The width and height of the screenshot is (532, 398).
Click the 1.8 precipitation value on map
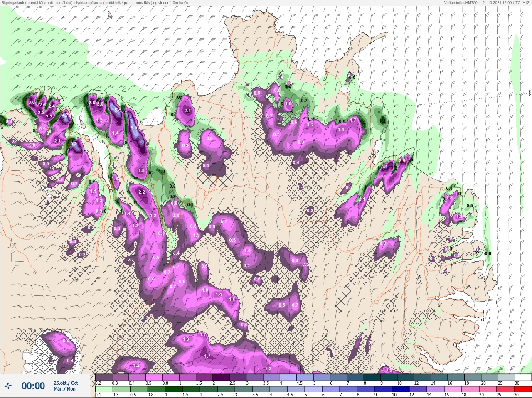[x=141, y=170]
